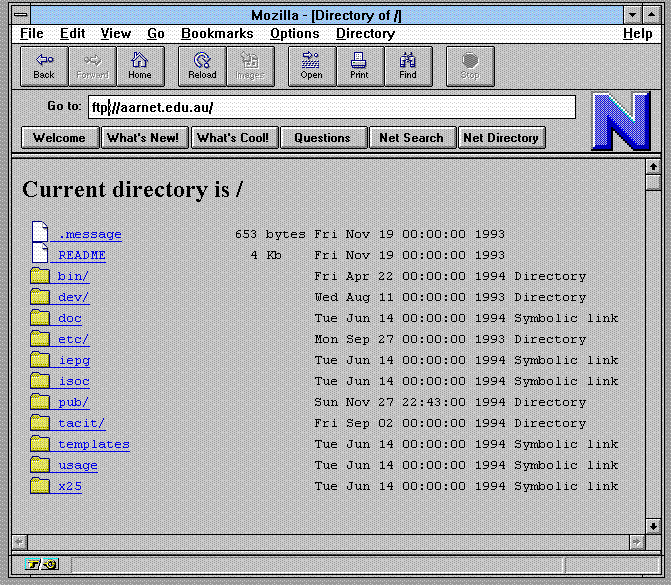Viewport: 671px width, 585px height.
Task: Click the What's Cool! button
Action: (x=235, y=138)
